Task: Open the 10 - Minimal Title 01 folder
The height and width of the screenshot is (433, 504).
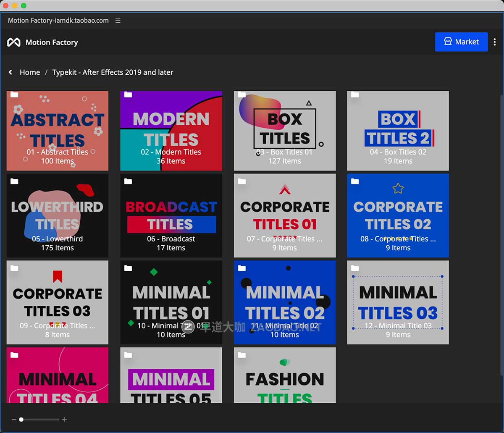Action: 171,302
